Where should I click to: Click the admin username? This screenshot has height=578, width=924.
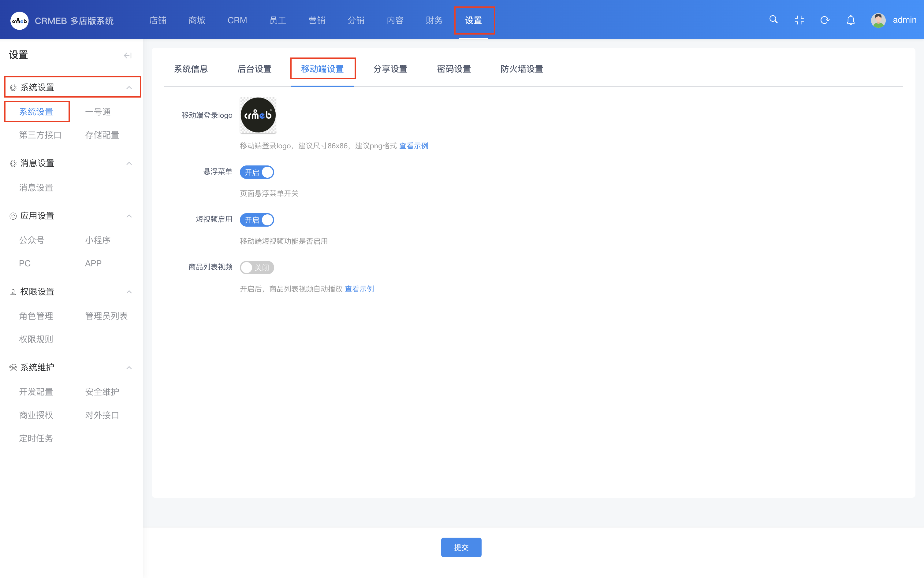point(904,20)
